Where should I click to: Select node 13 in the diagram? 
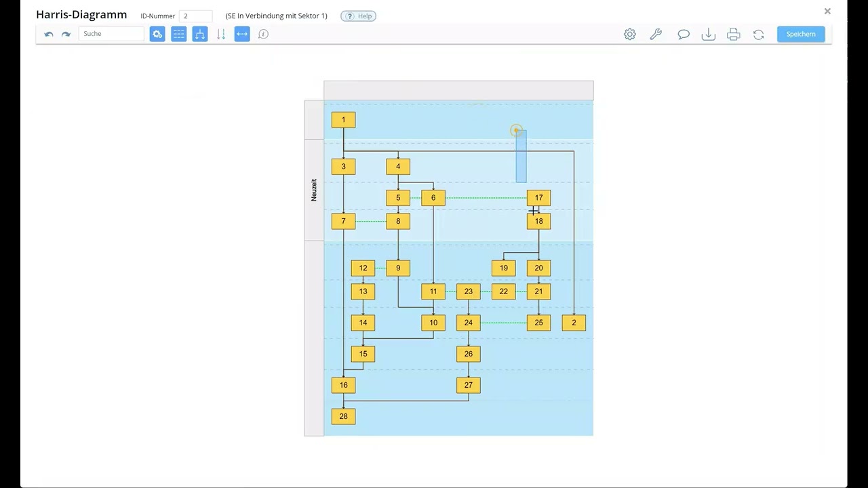[363, 291]
